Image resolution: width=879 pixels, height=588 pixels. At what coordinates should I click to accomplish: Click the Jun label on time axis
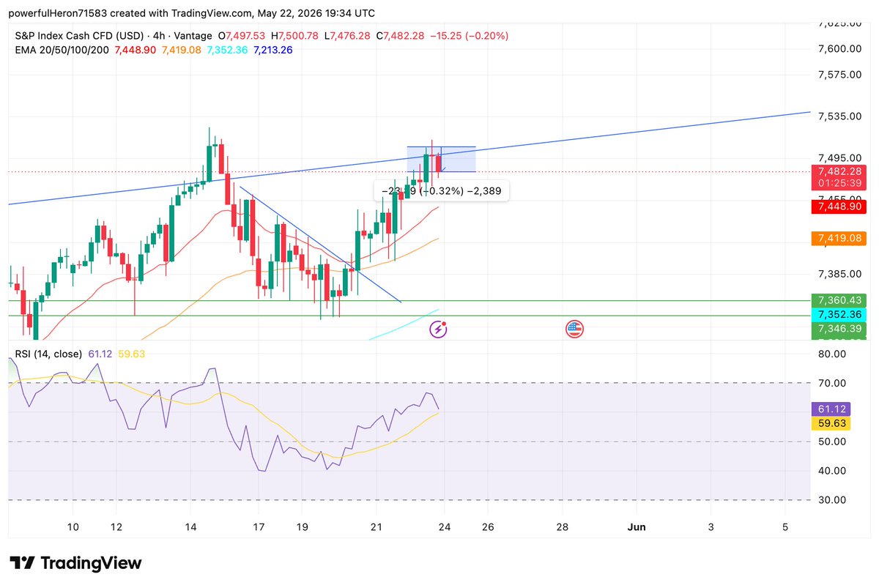[x=636, y=527]
